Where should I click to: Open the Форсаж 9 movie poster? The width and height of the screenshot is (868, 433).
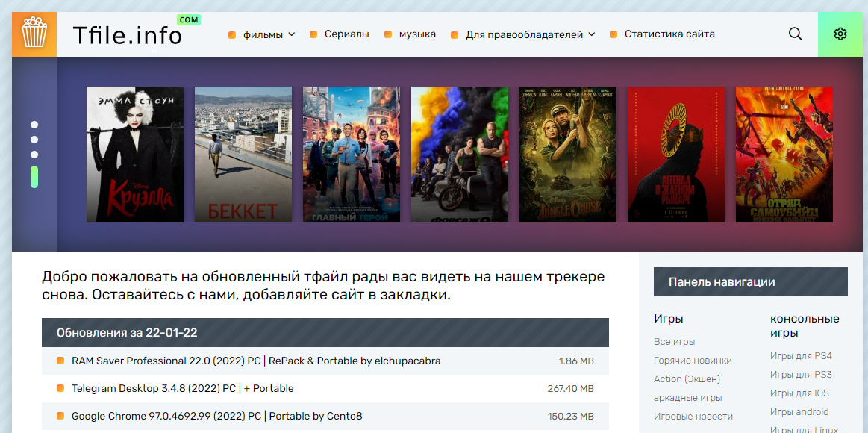click(460, 155)
